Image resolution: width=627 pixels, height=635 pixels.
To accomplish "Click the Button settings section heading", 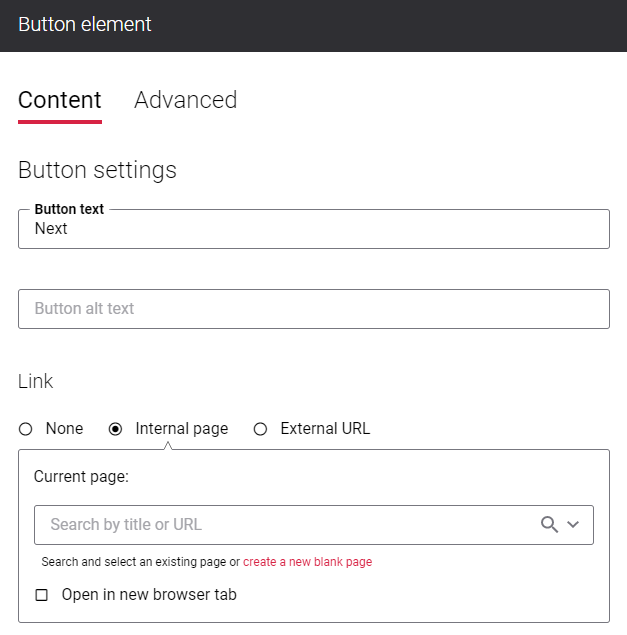I will pyautogui.click(x=98, y=170).
